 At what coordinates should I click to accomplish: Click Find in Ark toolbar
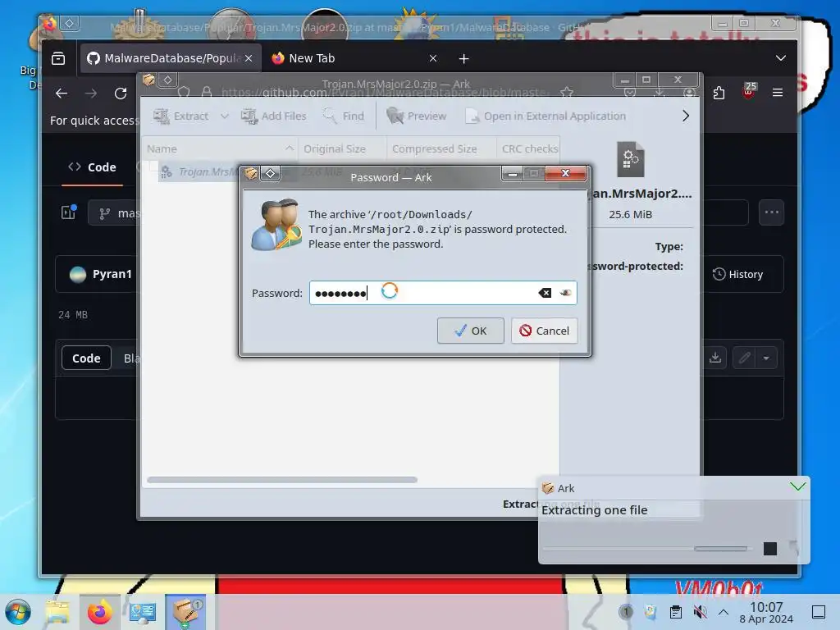[344, 116]
